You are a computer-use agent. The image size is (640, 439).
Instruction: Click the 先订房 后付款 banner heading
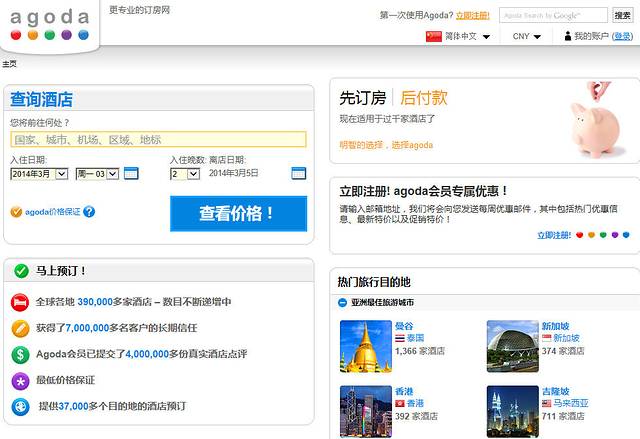pos(393,98)
